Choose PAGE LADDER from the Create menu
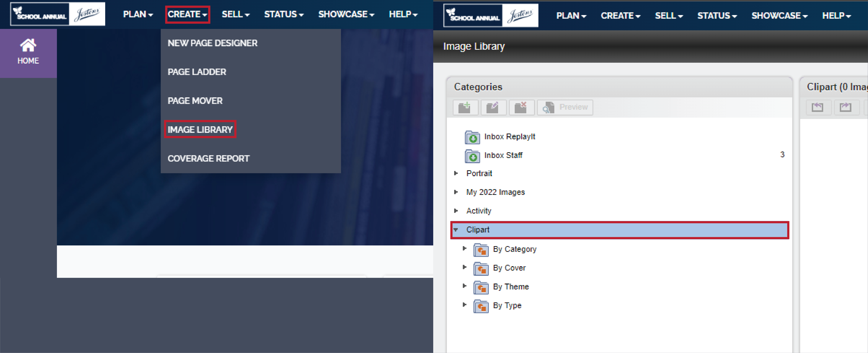The image size is (868, 353). pyautogui.click(x=197, y=72)
